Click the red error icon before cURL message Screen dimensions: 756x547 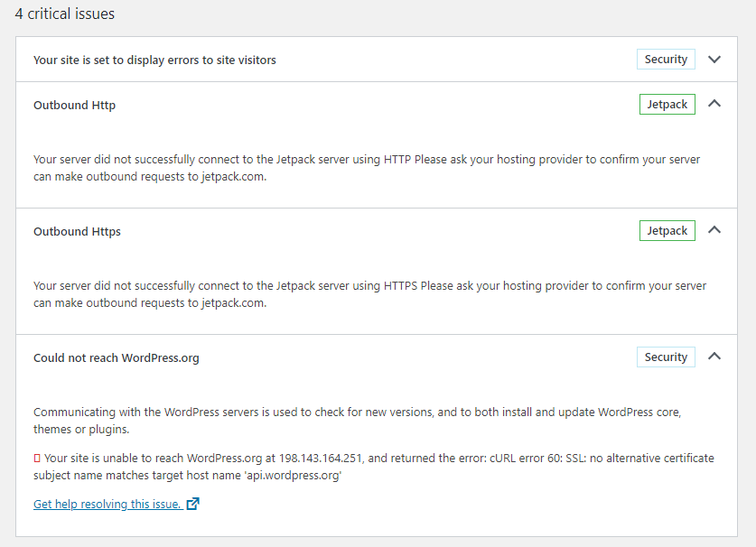[x=37, y=459]
